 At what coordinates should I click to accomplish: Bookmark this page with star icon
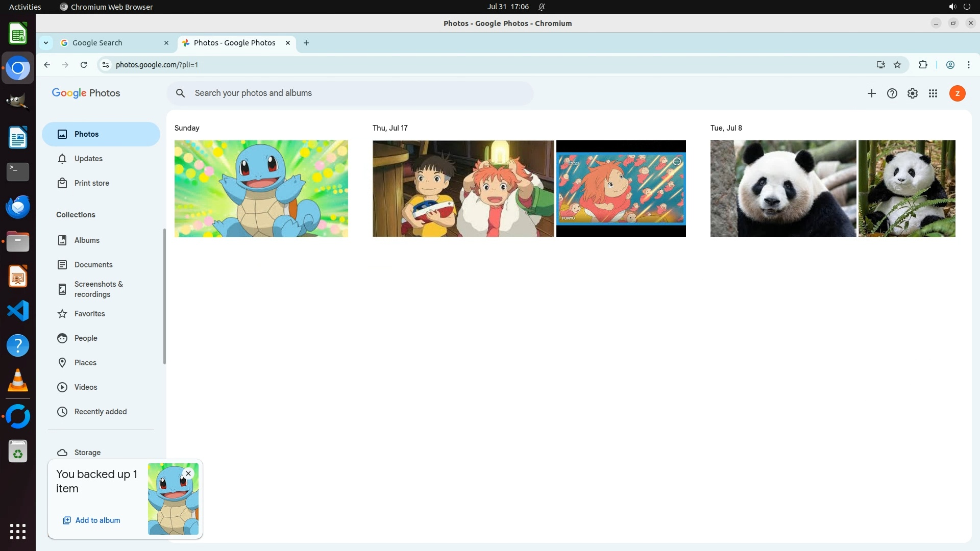(897, 65)
